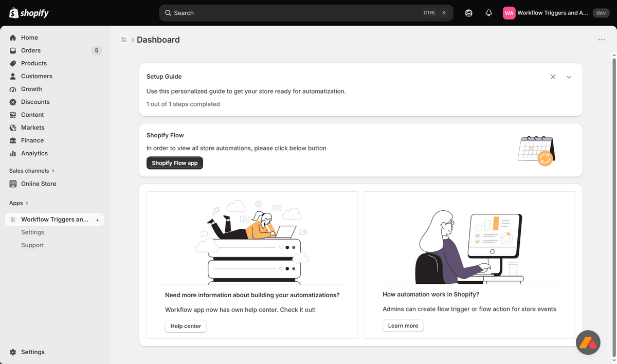Click 'How automation work in Shopify?' heading
Viewport: 617px width, 364px height.
point(431,295)
